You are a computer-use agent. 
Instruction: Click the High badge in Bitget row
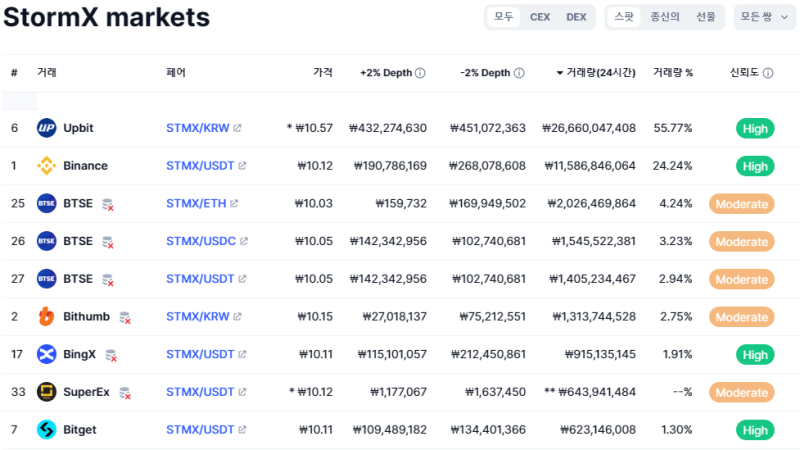755,431
